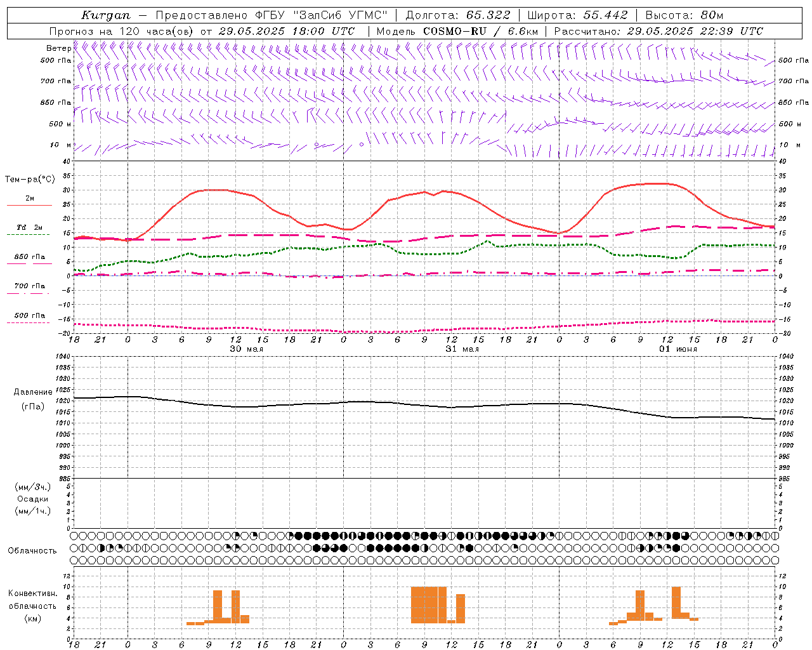The height and width of the screenshot is (650, 812).
Task: Click the Давление panel label
Action: point(33,392)
